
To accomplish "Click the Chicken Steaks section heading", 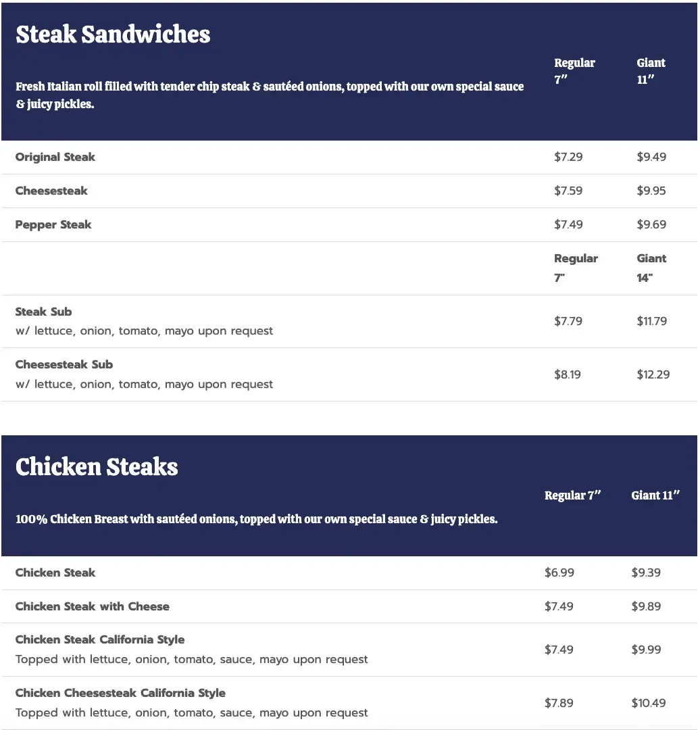I will (x=97, y=467).
